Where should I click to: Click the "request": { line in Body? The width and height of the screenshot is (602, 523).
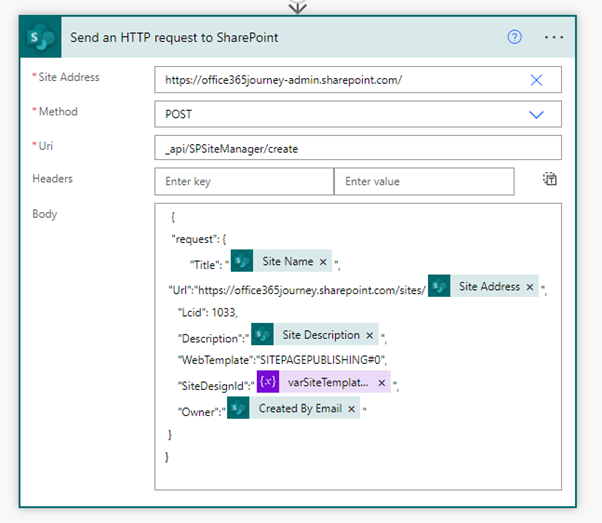[198, 239]
